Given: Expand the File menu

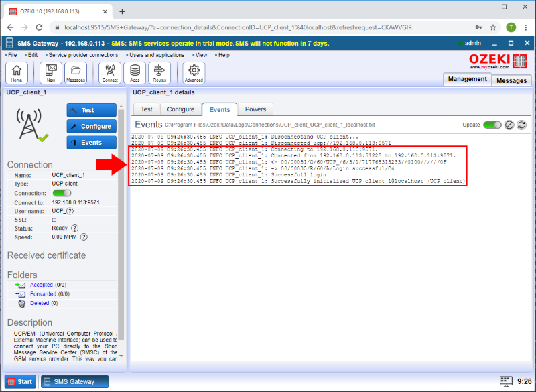Looking at the screenshot, I should pos(12,55).
